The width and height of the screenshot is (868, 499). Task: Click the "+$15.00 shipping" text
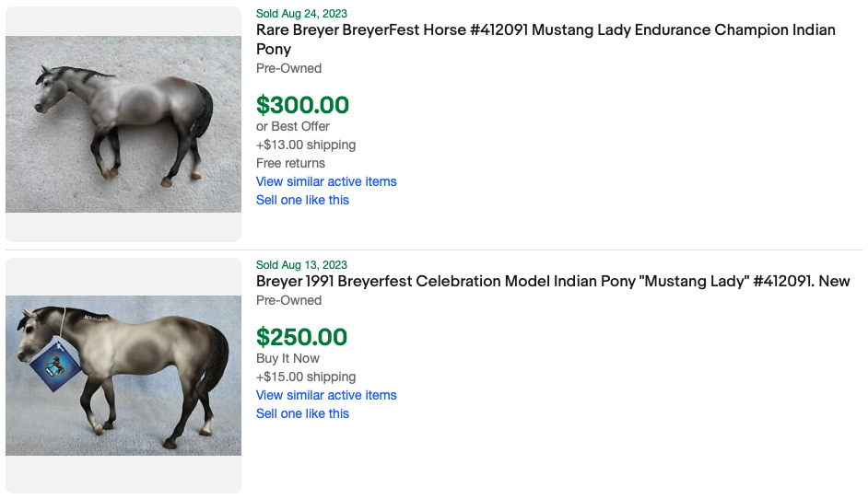[305, 377]
